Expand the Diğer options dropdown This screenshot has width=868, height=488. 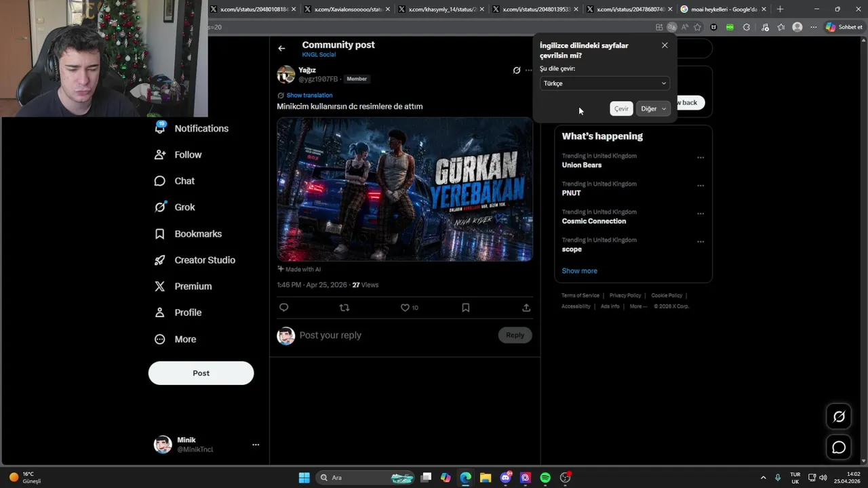653,109
